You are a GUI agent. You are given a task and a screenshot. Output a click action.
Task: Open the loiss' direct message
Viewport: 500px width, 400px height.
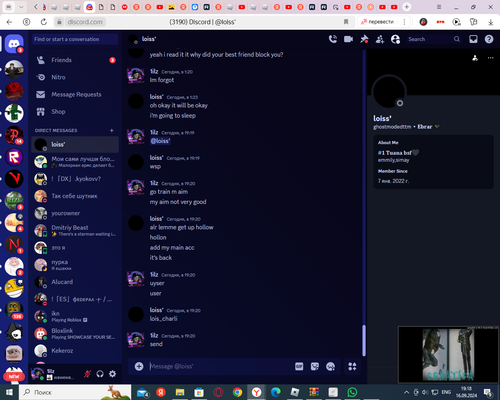point(75,144)
